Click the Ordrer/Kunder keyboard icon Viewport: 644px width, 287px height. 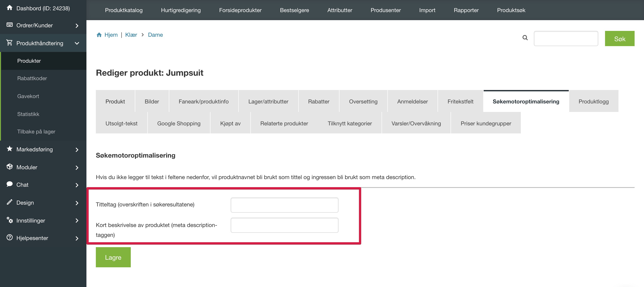(x=9, y=25)
